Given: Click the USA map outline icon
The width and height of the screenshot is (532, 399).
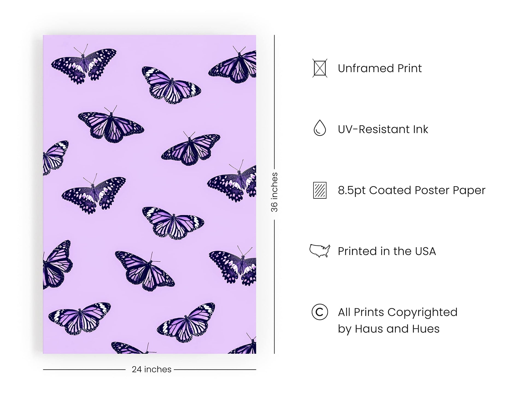Looking at the screenshot, I should point(320,250).
